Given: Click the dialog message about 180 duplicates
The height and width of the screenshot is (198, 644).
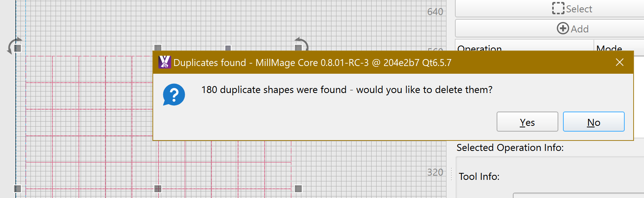Looking at the screenshot, I should 347,90.
